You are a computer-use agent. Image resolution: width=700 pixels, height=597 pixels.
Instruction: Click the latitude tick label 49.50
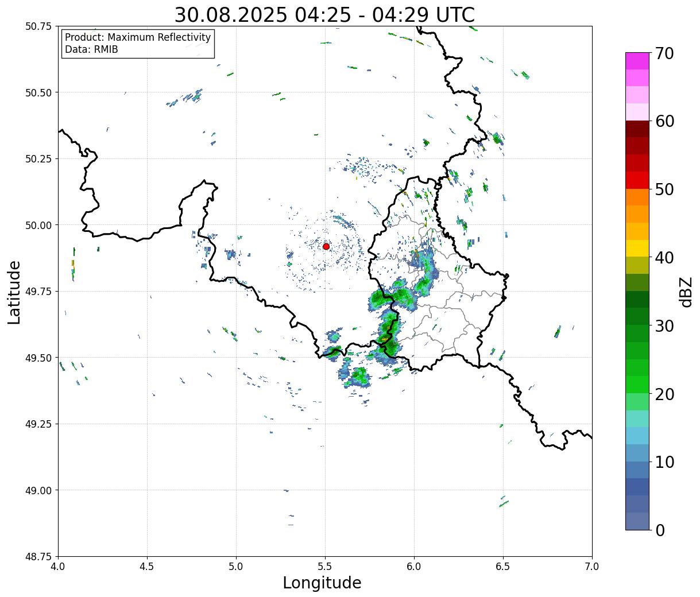pos(38,358)
